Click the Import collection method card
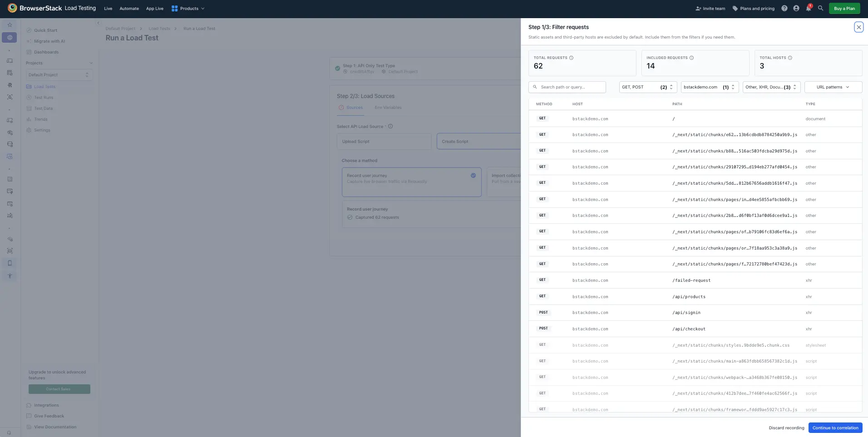Image resolution: width=868 pixels, height=437 pixels. [503, 182]
